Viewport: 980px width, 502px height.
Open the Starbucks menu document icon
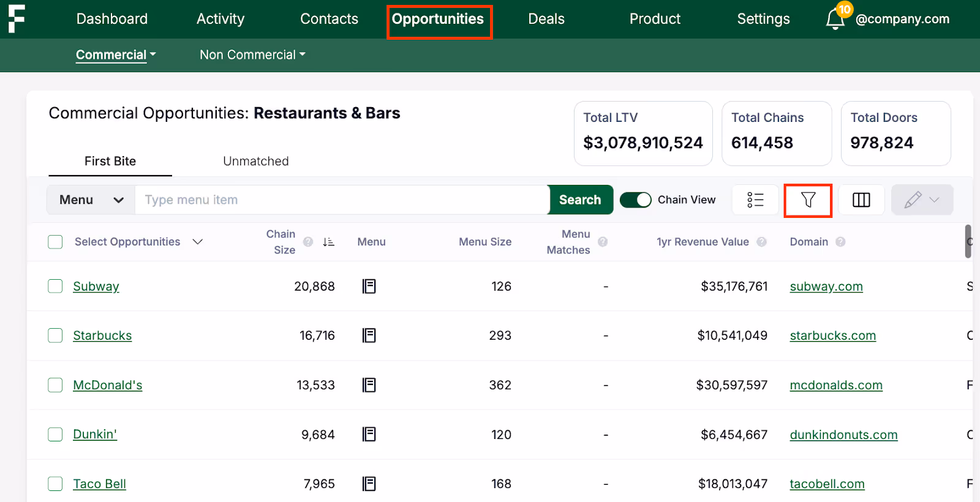369,335
